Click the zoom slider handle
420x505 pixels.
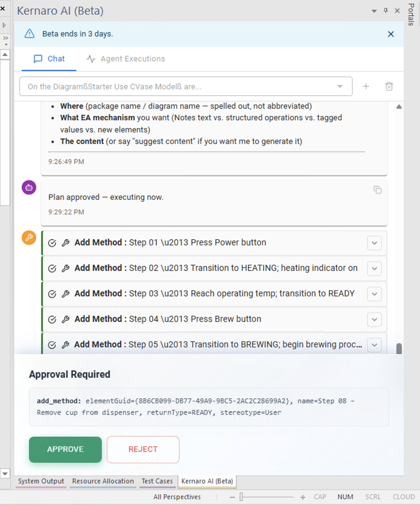(241, 497)
